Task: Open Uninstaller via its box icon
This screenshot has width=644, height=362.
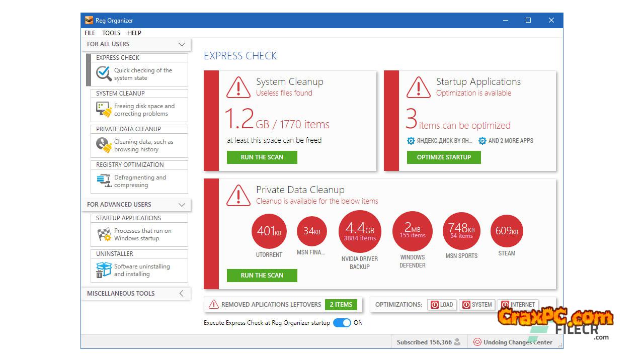Action: point(104,270)
